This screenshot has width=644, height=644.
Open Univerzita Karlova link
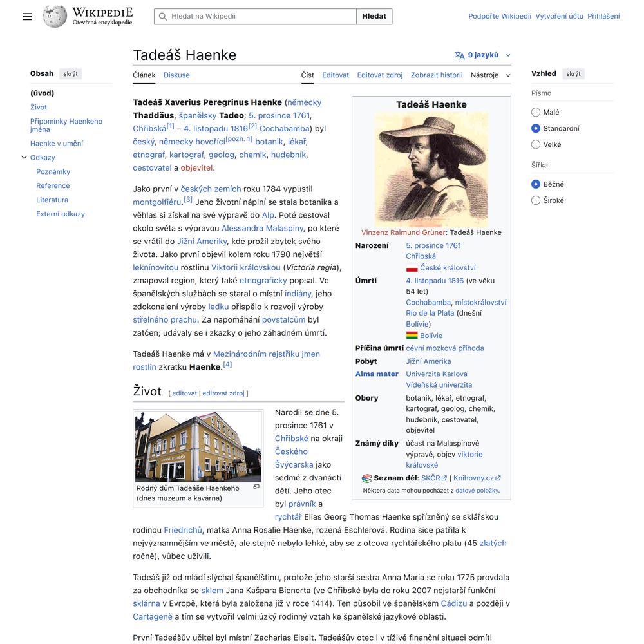point(437,374)
